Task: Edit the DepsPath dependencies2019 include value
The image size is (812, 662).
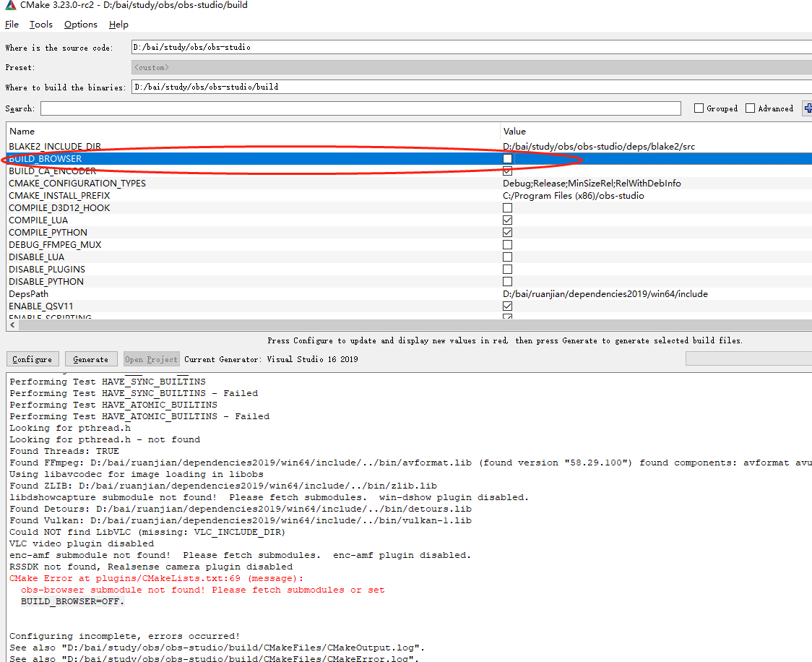Action: click(605, 293)
